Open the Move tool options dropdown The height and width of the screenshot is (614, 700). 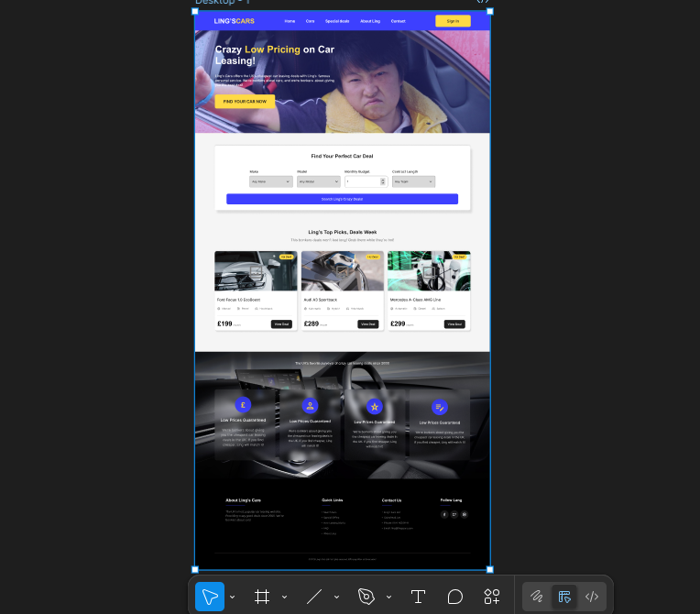pyautogui.click(x=233, y=597)
